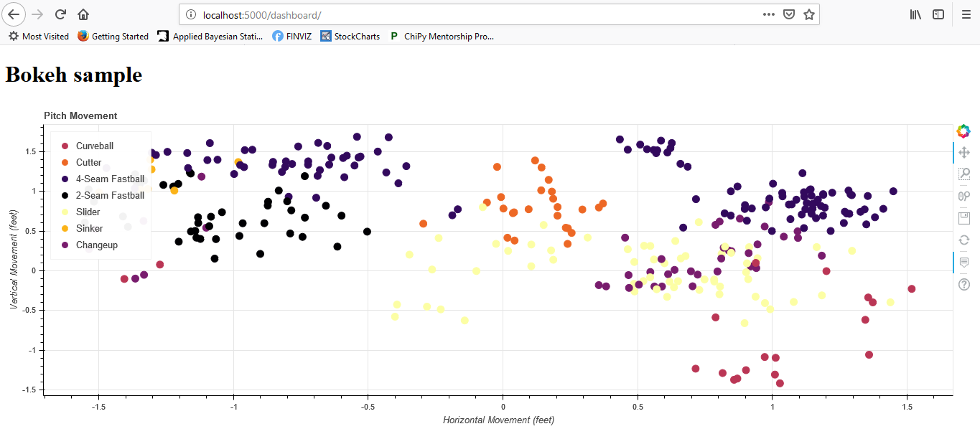Screen dimensions: 980x434
Task: Open the FINVIZ bookmark
Action: 291,36
